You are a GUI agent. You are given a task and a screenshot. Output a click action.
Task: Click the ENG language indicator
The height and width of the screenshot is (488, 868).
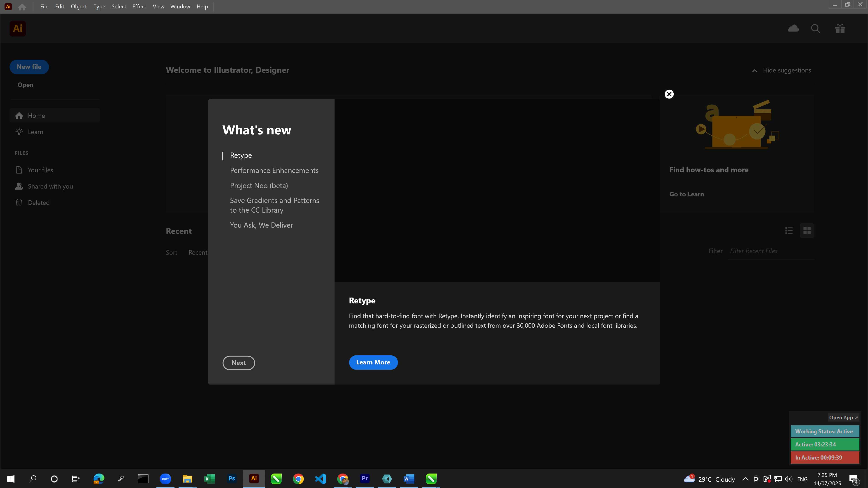pos(802,479)
